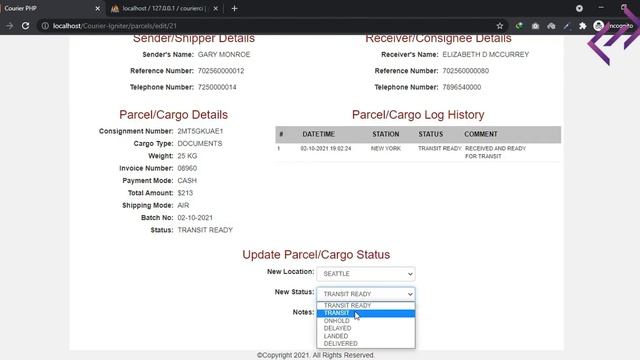Click receiver name ELIZABETH D MCCURREY
The image size is (640, 360).
tap(485, 54)
